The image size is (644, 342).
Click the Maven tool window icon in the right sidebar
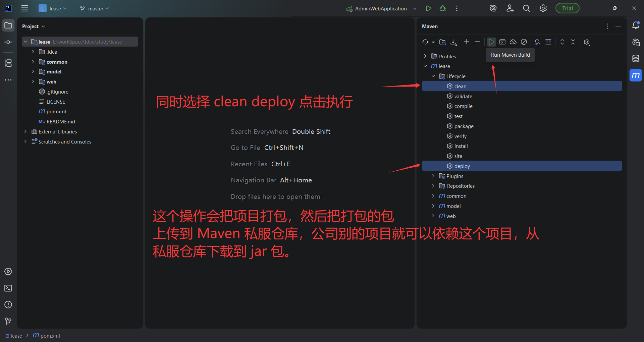(x=636, y=75)
